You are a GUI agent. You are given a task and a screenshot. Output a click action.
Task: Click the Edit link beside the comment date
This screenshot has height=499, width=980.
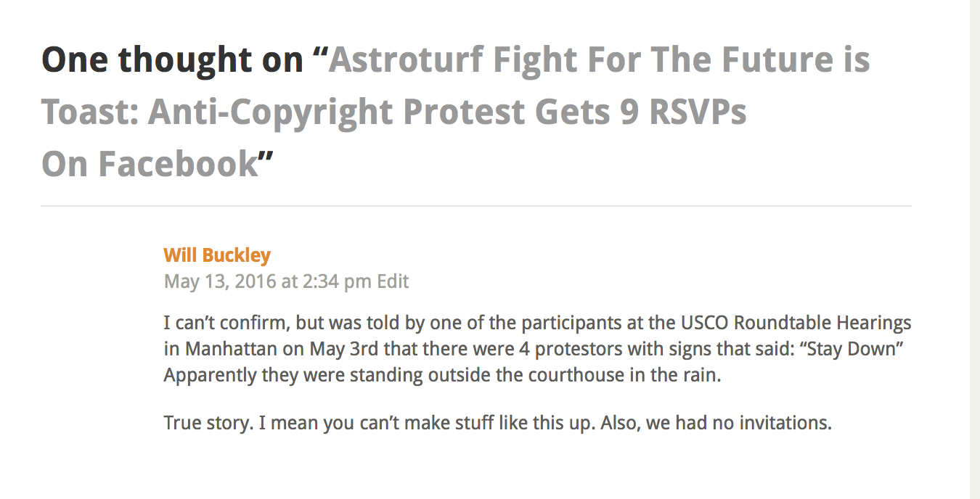[x=393, y=281]
